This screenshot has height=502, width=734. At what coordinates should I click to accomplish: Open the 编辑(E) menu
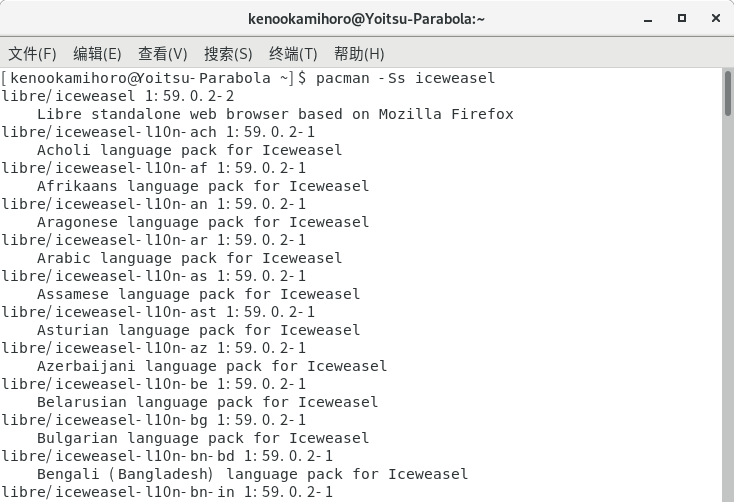(97, 54)
